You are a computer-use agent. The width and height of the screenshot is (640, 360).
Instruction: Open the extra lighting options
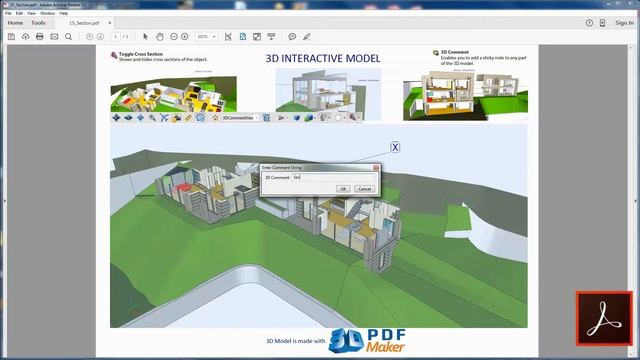coord(324,118)
